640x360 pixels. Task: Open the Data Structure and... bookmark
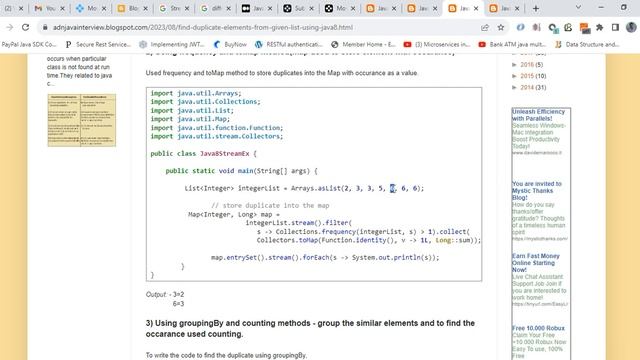(x=587, y=44)
